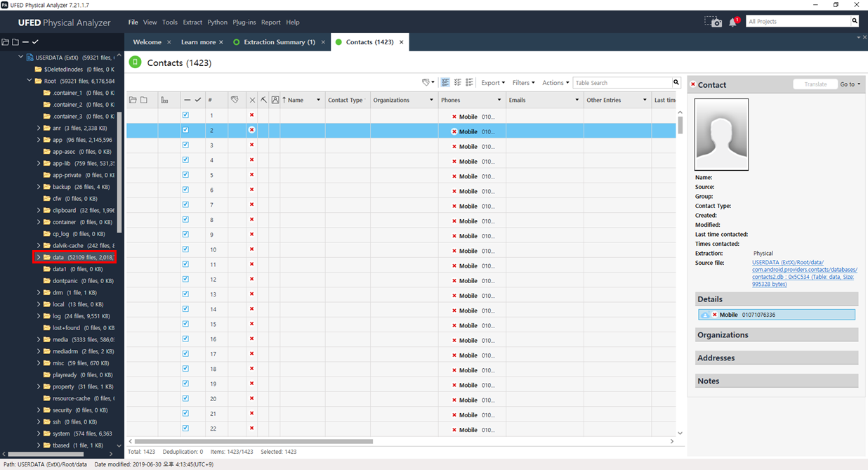Expand the Notes section header
The height and width of the screenshot is (470, 868).
tap(777, 381)
